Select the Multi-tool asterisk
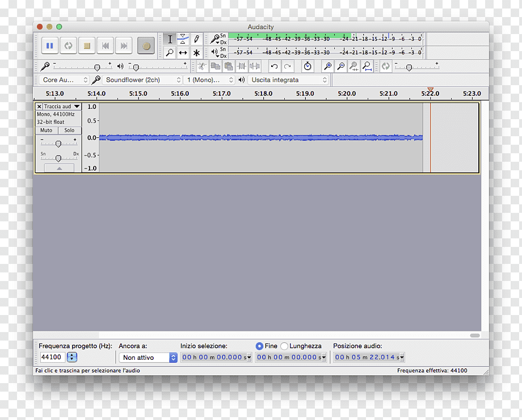Screen dimensions: 522x420 (x=196, y=53)
